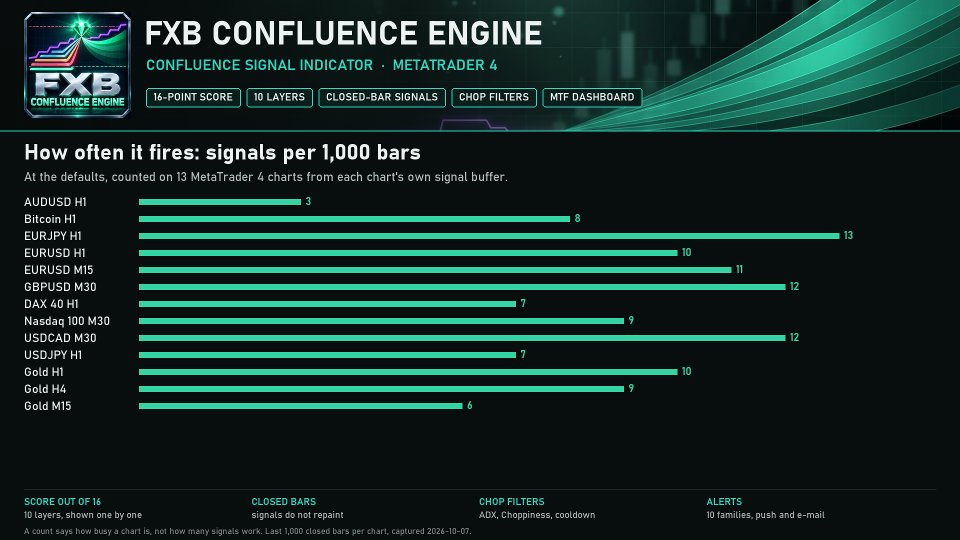Click the Gold H4 bar
Image resolution: width=960 pixels, height=540 pixels.
381,389
